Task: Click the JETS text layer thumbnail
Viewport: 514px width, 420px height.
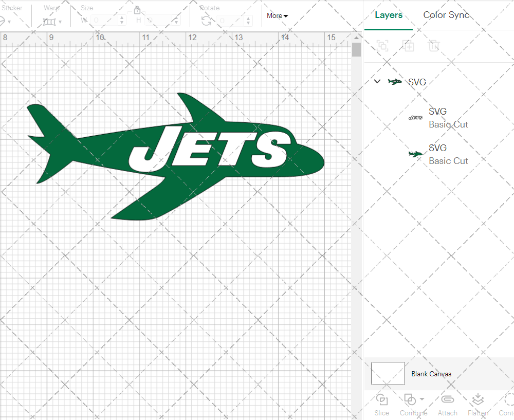Action: pos(415,117)
